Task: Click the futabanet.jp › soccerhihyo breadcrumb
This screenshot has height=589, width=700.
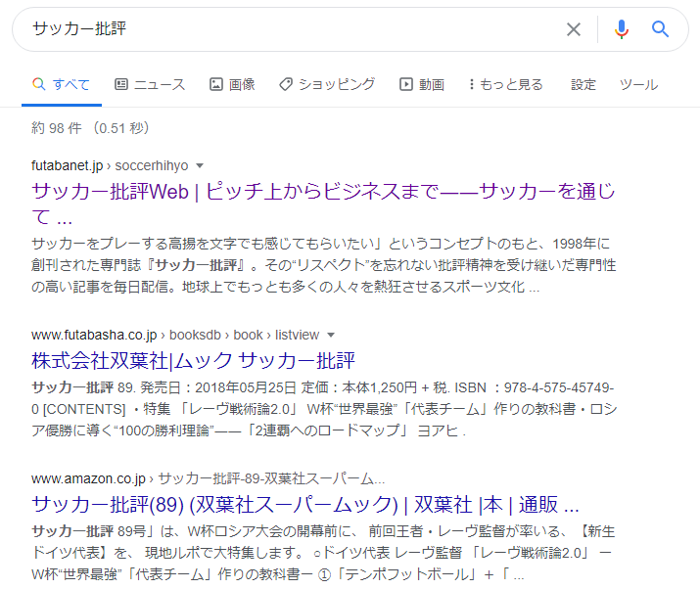Action: 110,165
